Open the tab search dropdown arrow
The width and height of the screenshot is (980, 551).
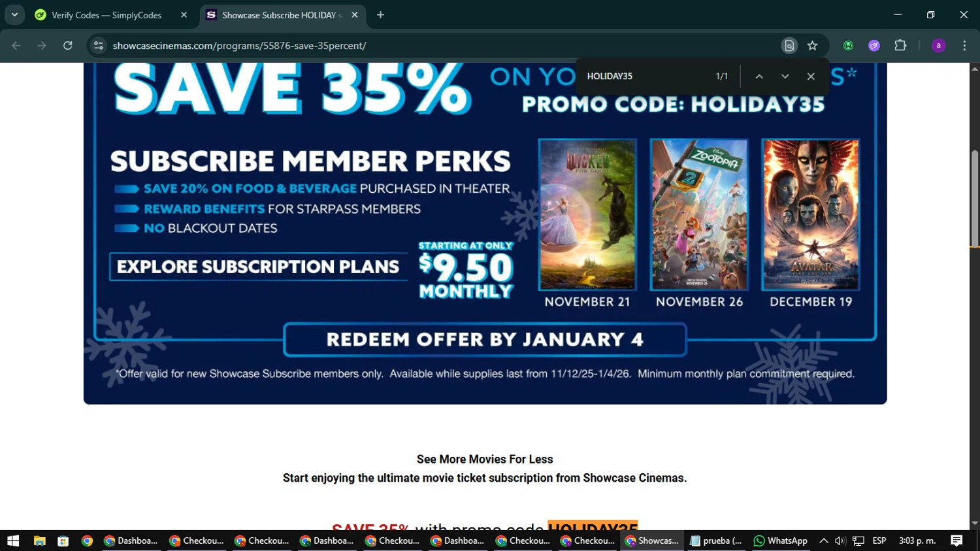pos(14,14)
